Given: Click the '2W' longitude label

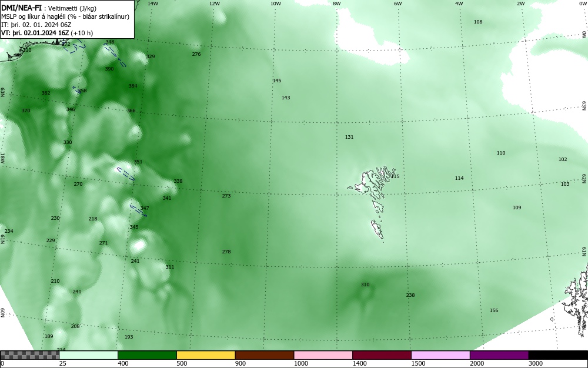Looking at the screenshot, I should tap(520, 4).
